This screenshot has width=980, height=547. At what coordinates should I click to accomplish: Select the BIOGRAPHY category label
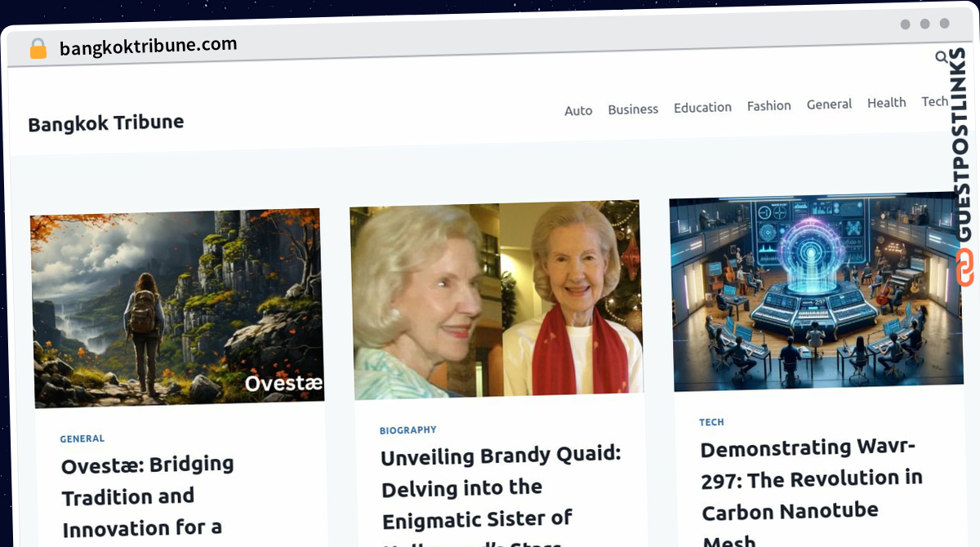pyautogui.click(x=408, y=430)
